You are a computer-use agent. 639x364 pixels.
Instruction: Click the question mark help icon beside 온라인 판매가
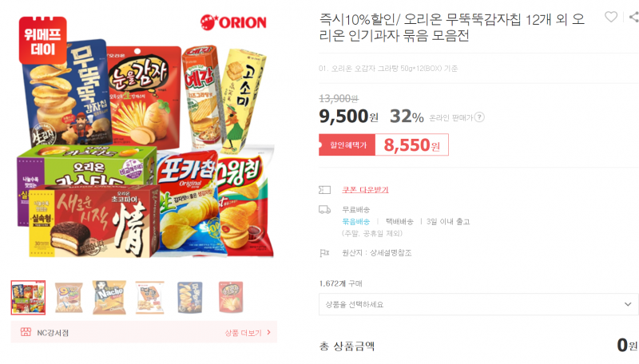click(x=480, y=117)
